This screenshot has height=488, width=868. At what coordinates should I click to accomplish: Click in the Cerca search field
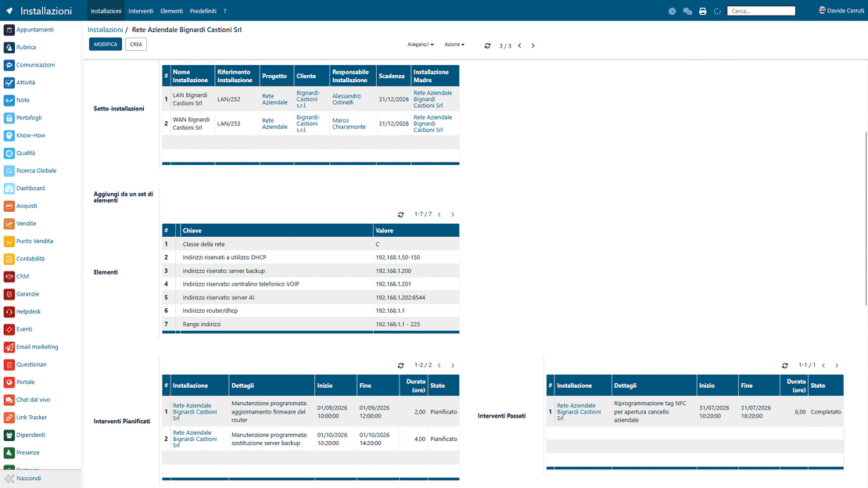[x=761, y=11]
